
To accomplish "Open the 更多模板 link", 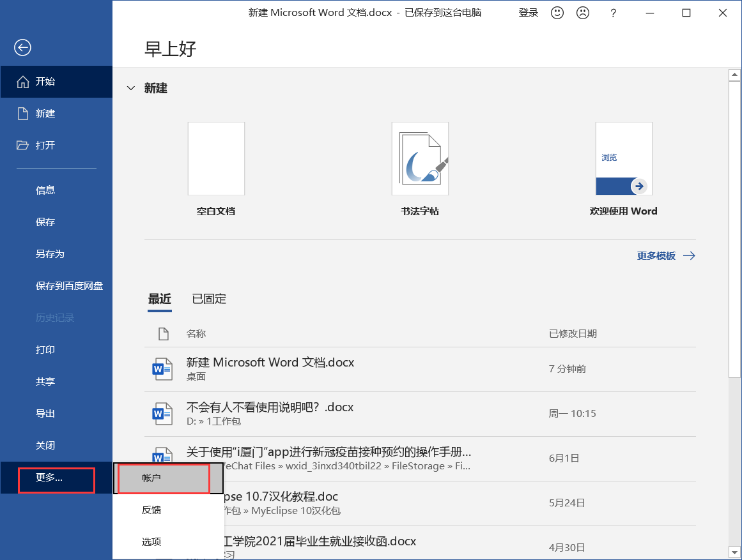I will [x=658, y=255].
